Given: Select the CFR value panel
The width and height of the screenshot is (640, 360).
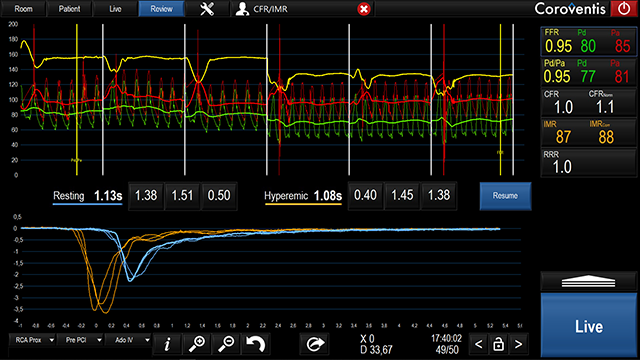Looking at the screenshot, I should [589, 102].
